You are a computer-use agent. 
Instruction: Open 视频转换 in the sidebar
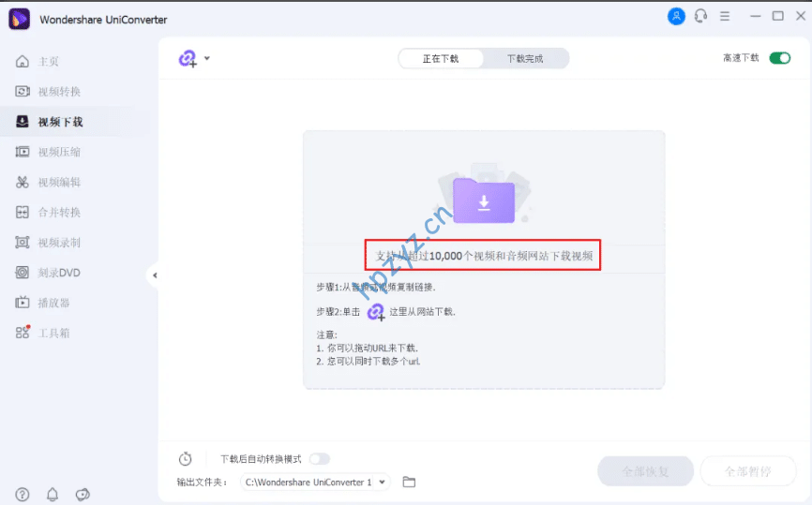[x=59, y=92]
